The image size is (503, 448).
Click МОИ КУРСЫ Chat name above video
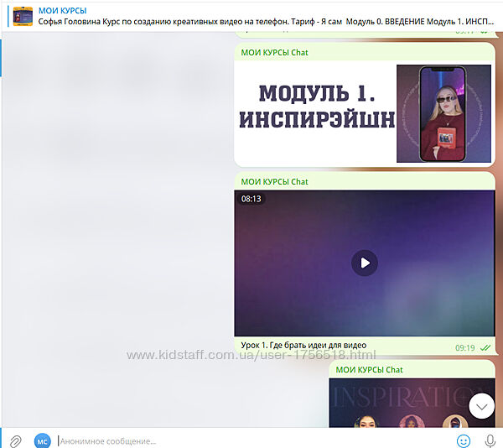click(274, 181)
